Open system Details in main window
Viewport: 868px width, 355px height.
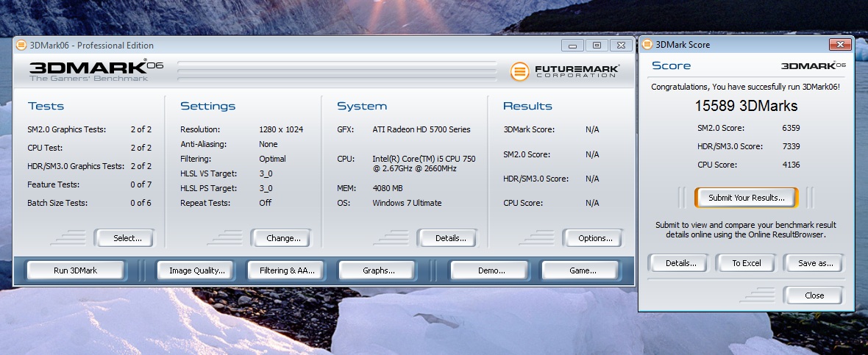click(x=447, y=238)
